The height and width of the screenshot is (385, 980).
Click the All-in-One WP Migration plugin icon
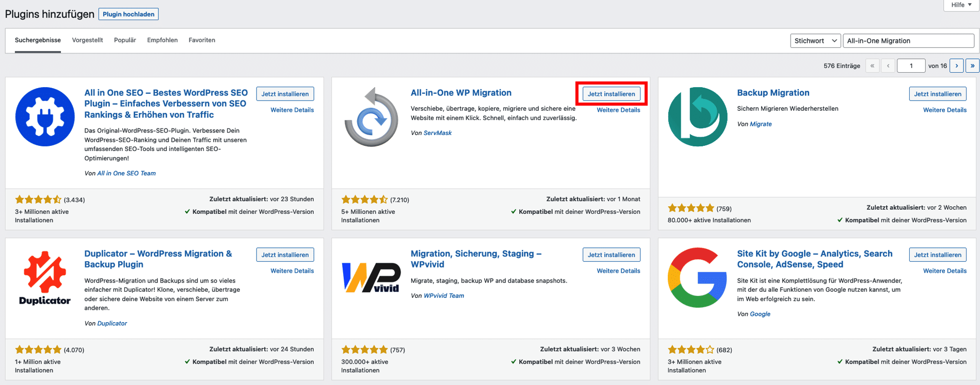(371, 116)
